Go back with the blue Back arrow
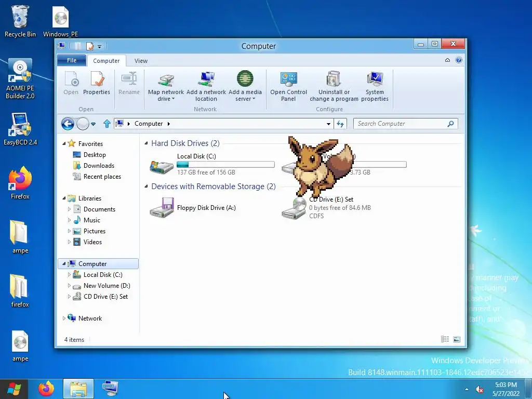This screenshot has height=399, width=532. [x=68, y=124]
